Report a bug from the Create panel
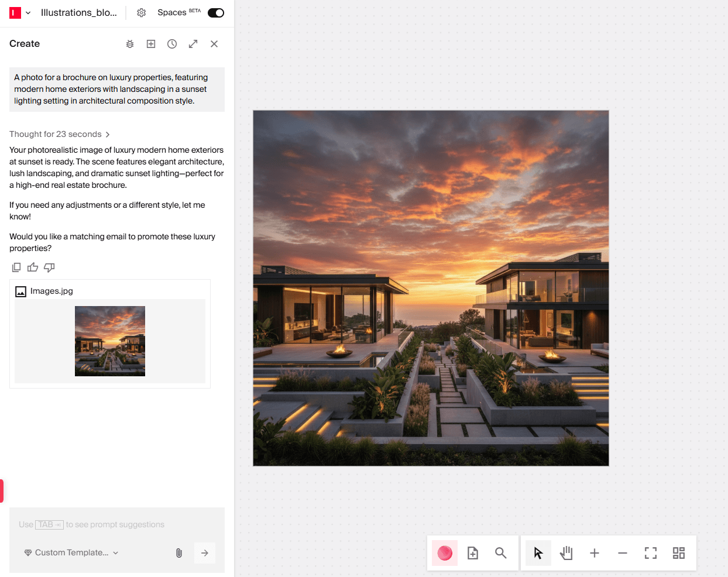Screen dimensions: 728x577 click(129, 43)
